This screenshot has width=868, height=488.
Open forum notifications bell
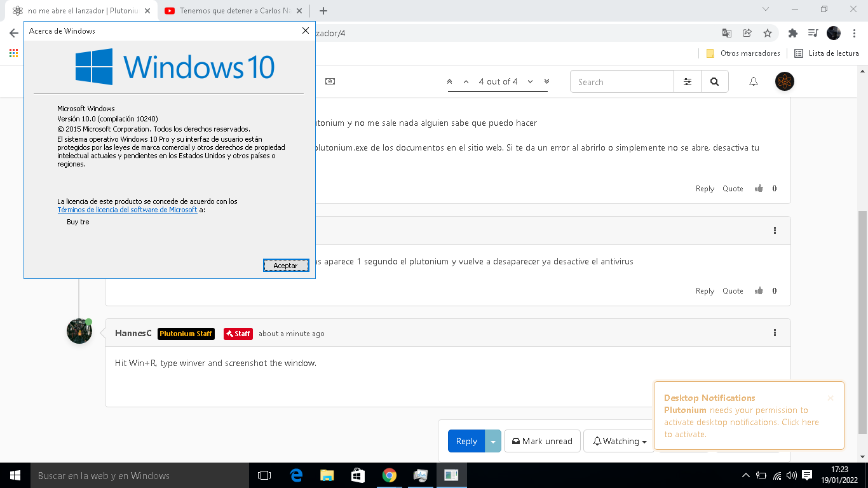click(x=754, y=81)
